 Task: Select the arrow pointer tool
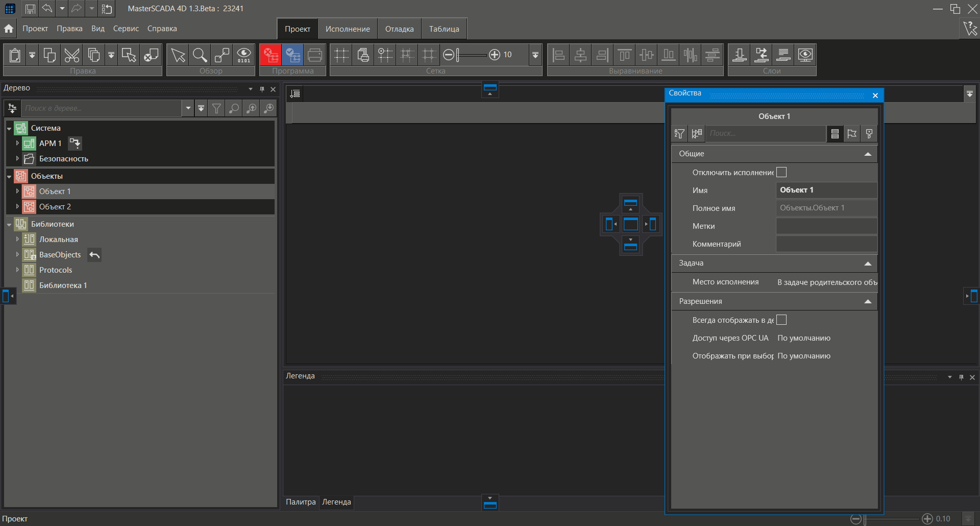(x=178, y=55)
